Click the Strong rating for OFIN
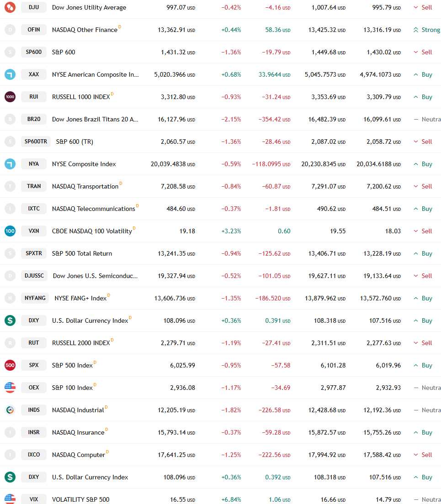Image resolution: width=441 pixels, height=504 pixels. click(x=427, y=30)
